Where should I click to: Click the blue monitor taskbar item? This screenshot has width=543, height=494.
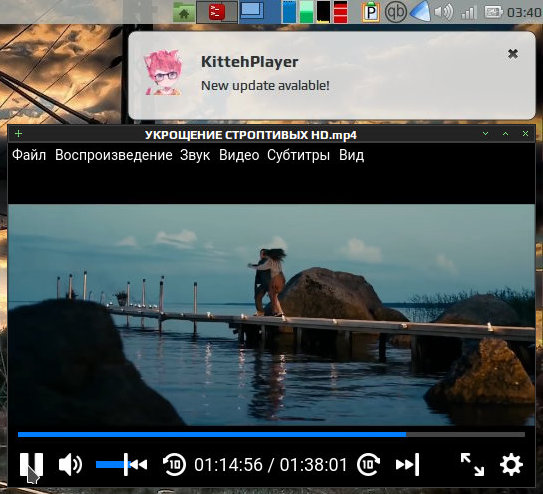(252, 11)
